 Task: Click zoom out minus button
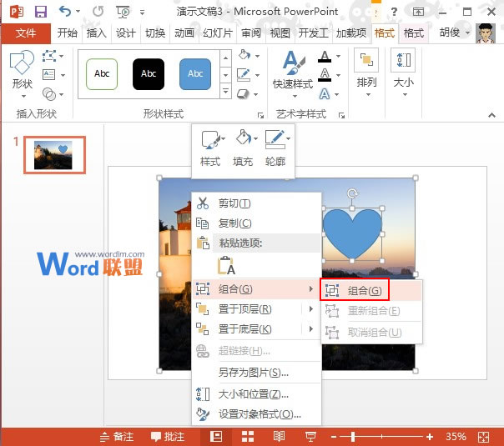tap(334, 437)
